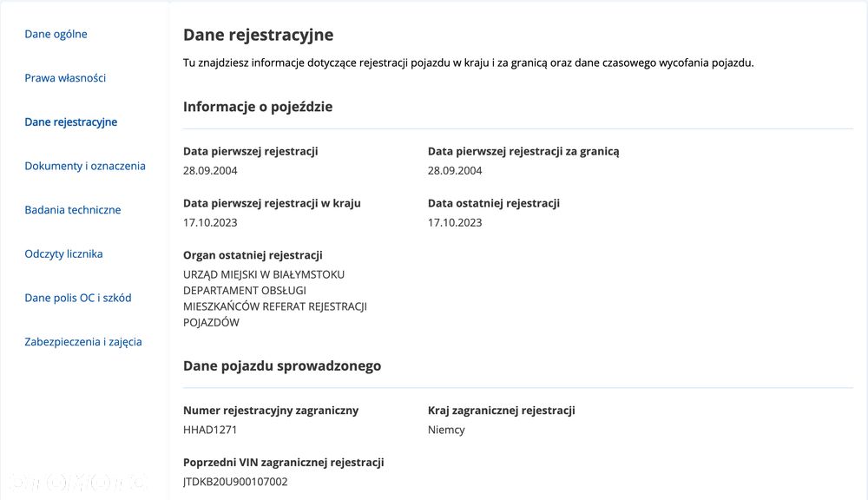Screen dimensions: 868x500
Task: Show Odczyty licznika section
Action: point(63,254)
